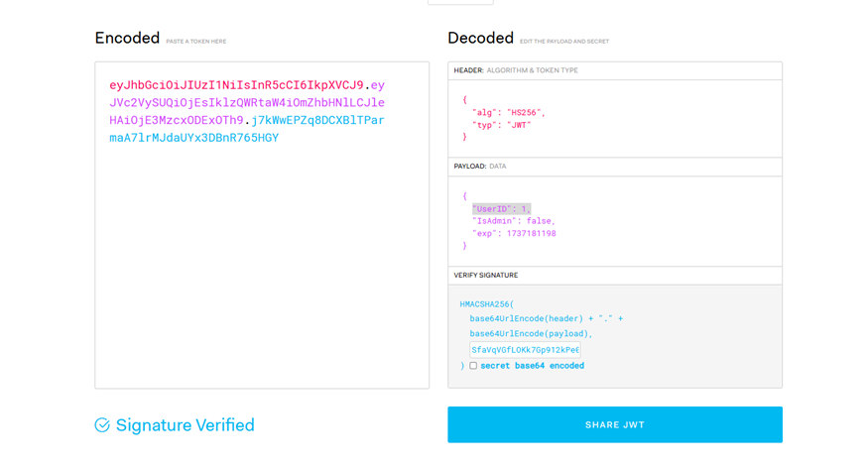Viewport: 868px width, 466px height.
Task: Click the VERIFY SIGNATURE section label
Action: [486, 275]
